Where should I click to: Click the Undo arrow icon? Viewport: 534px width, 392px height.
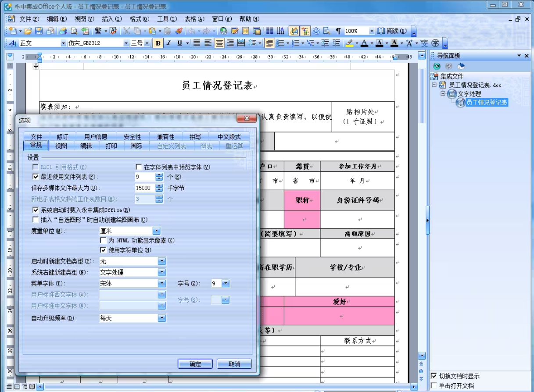tap(191, 31)
